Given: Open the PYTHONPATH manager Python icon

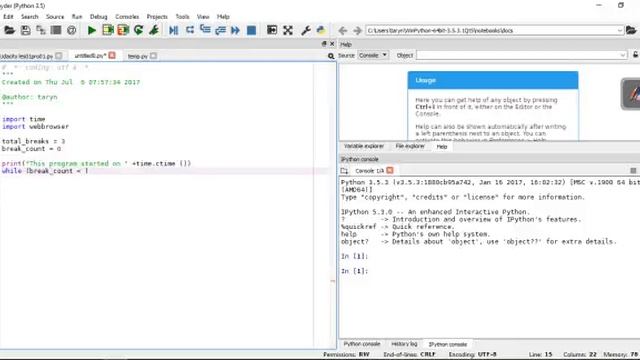Looking at the screenshot, I should click(321, 30).
